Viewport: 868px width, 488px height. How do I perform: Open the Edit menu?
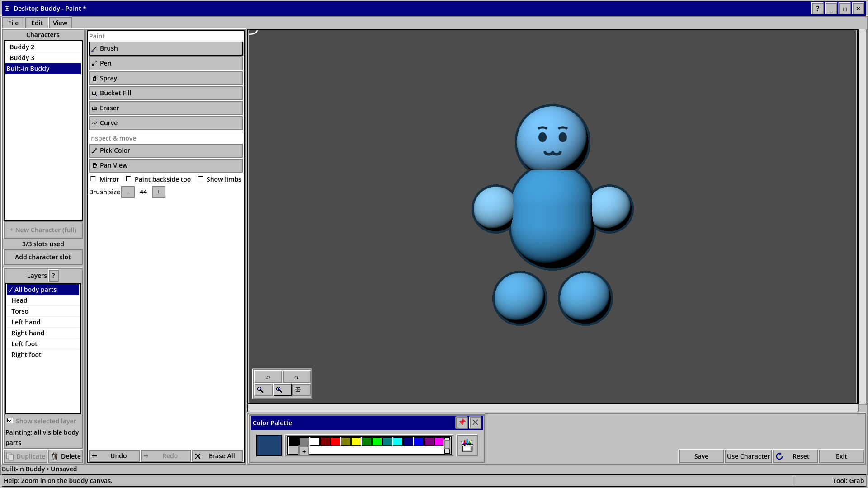(37, 23)
